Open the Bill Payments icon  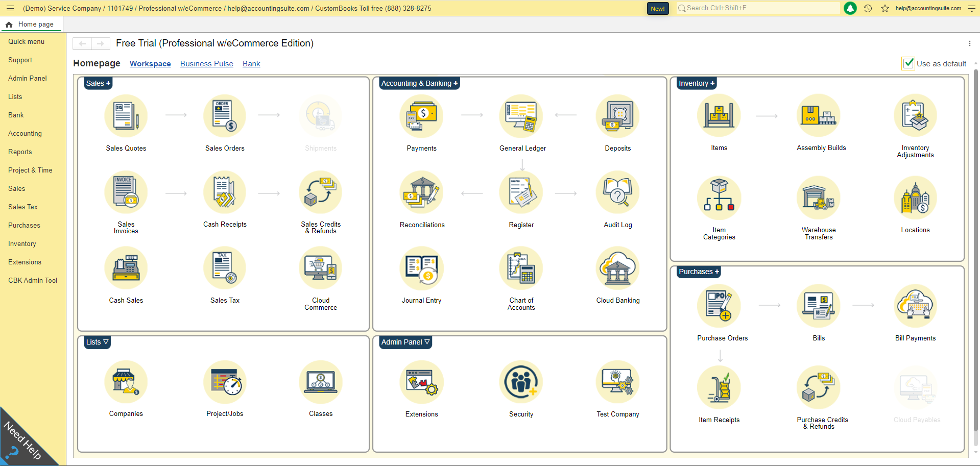(x=915, y=306)
